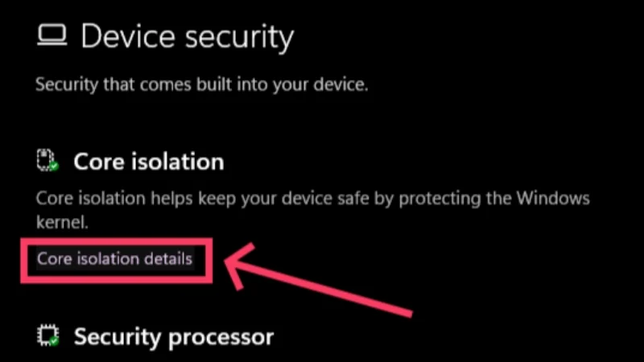Open the Core isolation details link

pyautogui.click(x=114, y=259)
